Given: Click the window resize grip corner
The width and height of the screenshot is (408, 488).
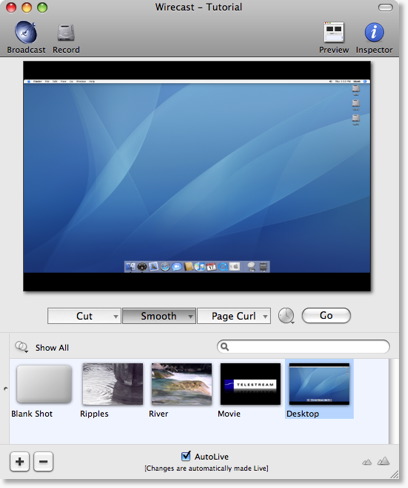Looking at the screenshot, I should 394,474.
